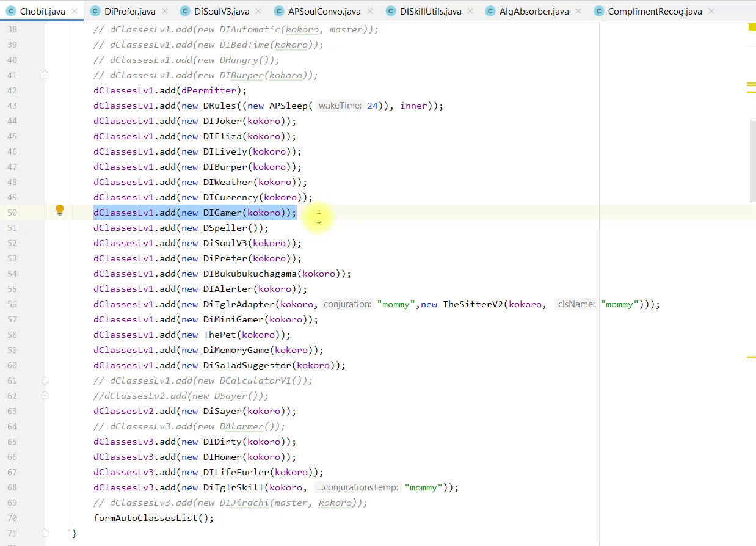
Task: Close the DiSoulV3.java tab
Action: [259, 12]
